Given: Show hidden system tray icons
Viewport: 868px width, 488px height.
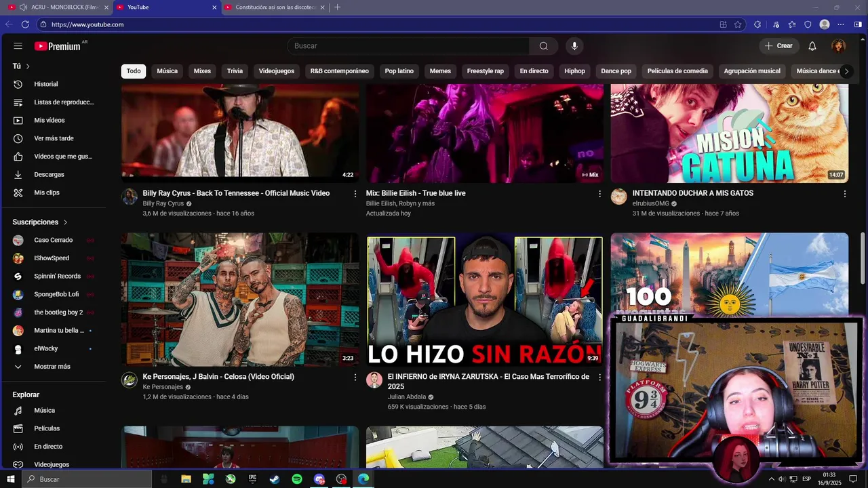Looking at the screenshot, I should tap(771, 479).
